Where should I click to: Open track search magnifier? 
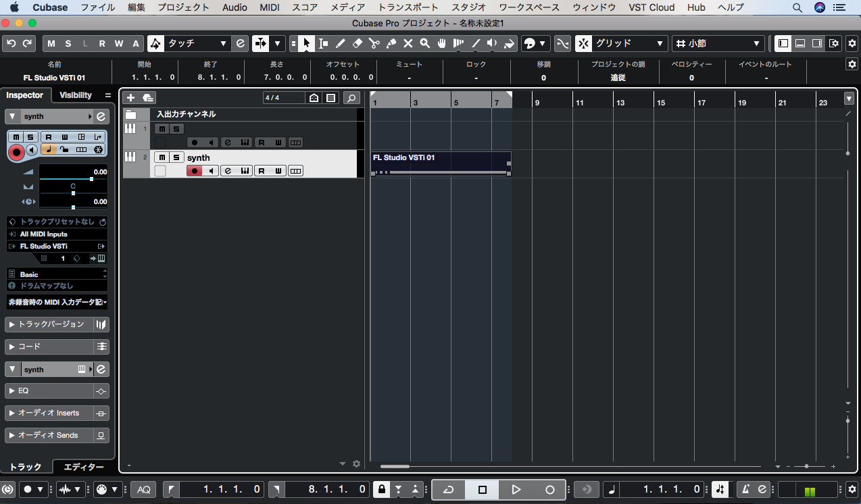click(351, 98)
